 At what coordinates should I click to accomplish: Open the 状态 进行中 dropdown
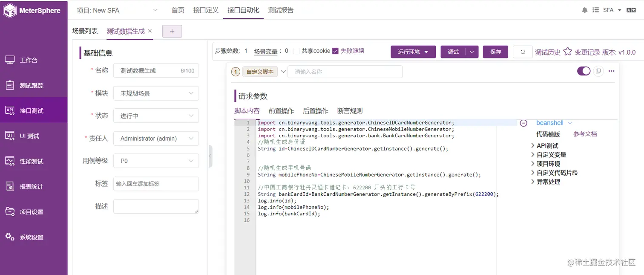tap(156, 116)
